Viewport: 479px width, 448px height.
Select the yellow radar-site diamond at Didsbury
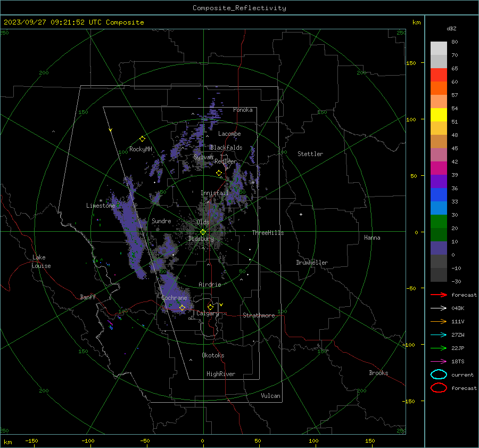click(x=203, y=232)
